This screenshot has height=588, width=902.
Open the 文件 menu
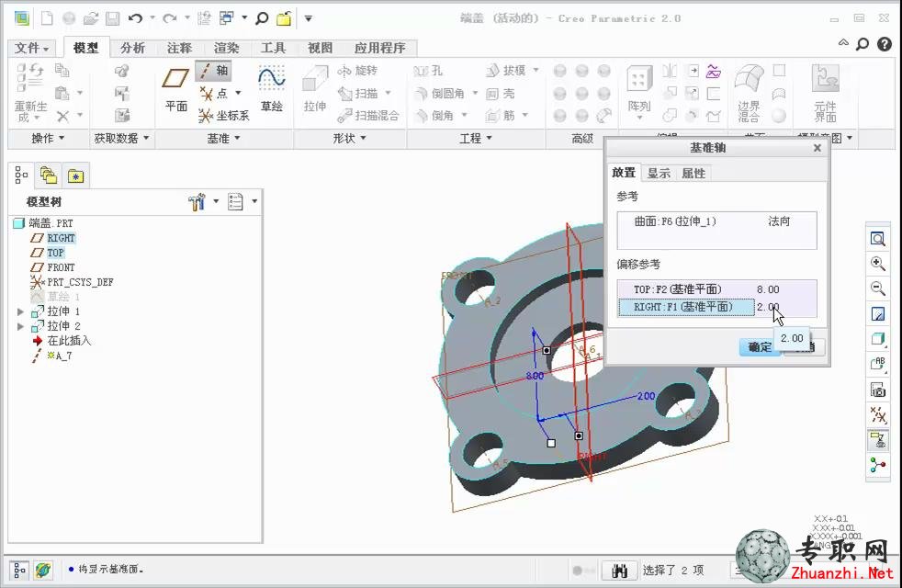coord(32,48)
